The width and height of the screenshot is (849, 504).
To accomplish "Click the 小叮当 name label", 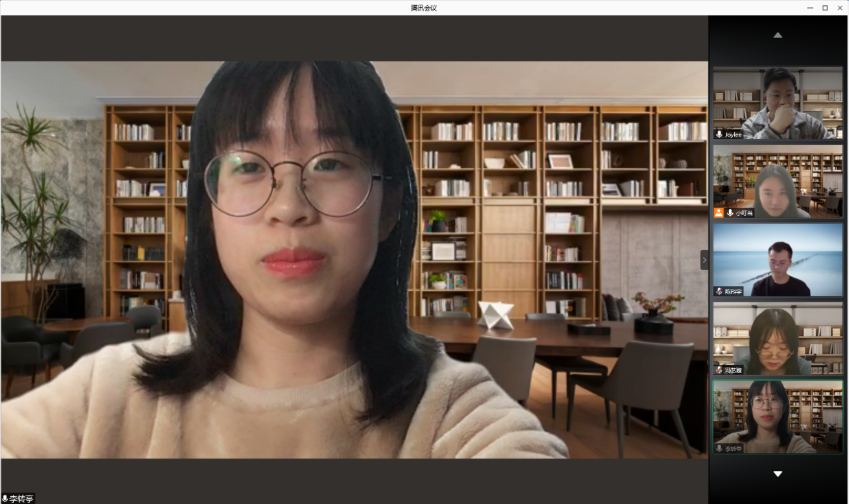I will (x=744, y=213).
